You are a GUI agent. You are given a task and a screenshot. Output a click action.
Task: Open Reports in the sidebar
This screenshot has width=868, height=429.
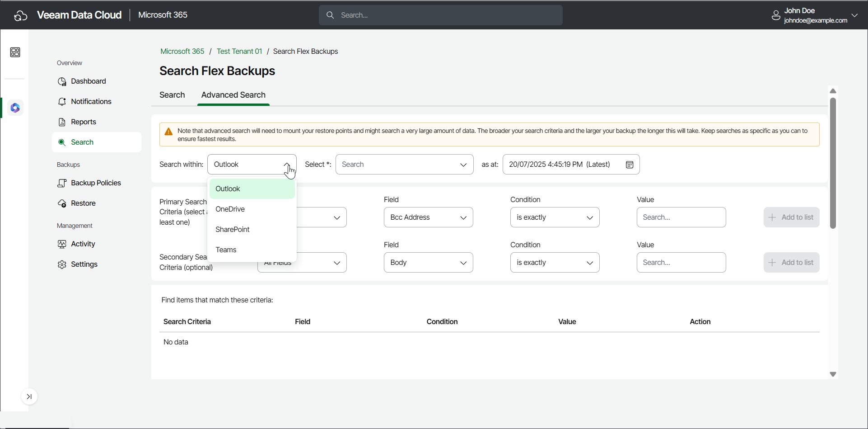(x=97, y=122)
